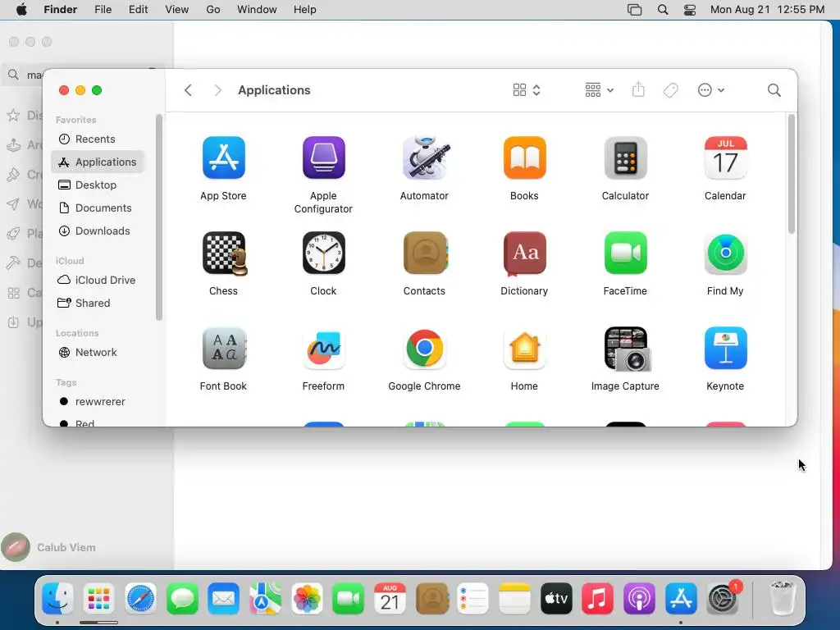Select the Clock app icon
The height and width of the screenshot is (630, 840).
[x=323, y=253]
